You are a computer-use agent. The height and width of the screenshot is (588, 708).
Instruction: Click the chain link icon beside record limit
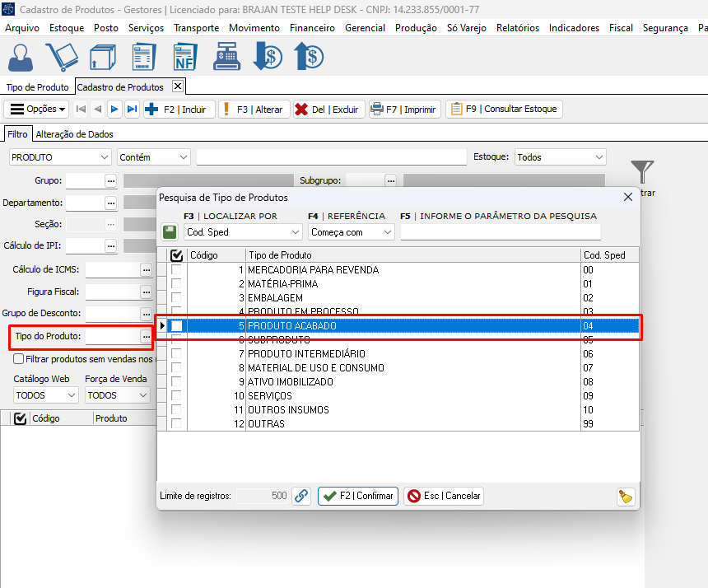[x=301, y=497]
